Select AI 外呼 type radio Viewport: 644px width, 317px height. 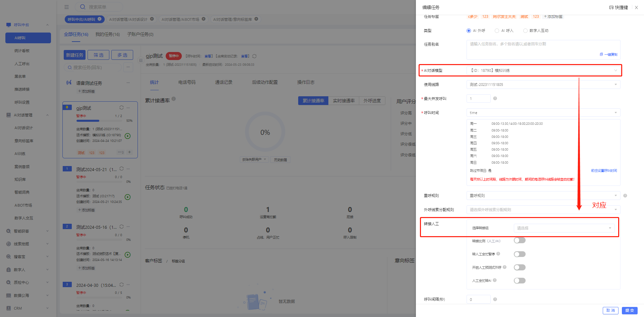(469, 31)
